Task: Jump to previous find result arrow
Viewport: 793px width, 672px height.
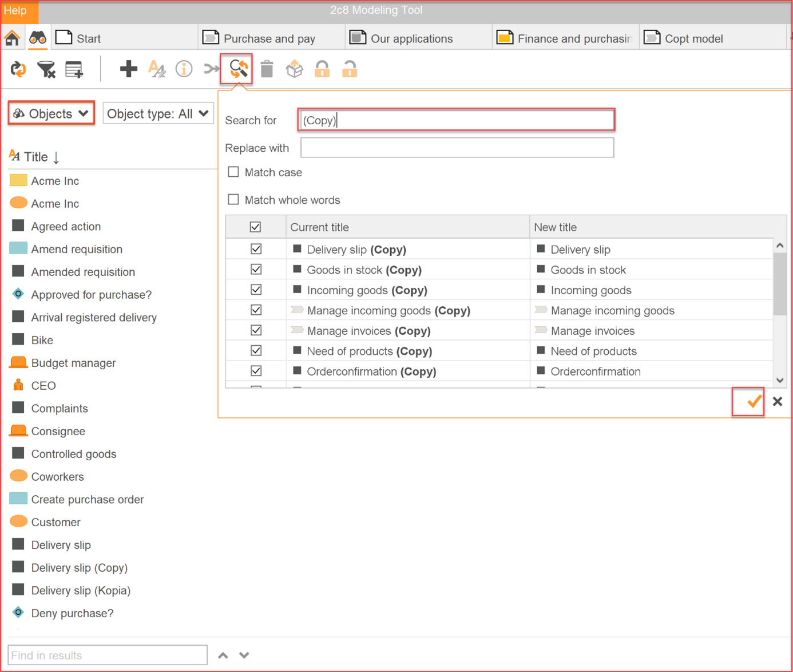Action: (223, 655)
